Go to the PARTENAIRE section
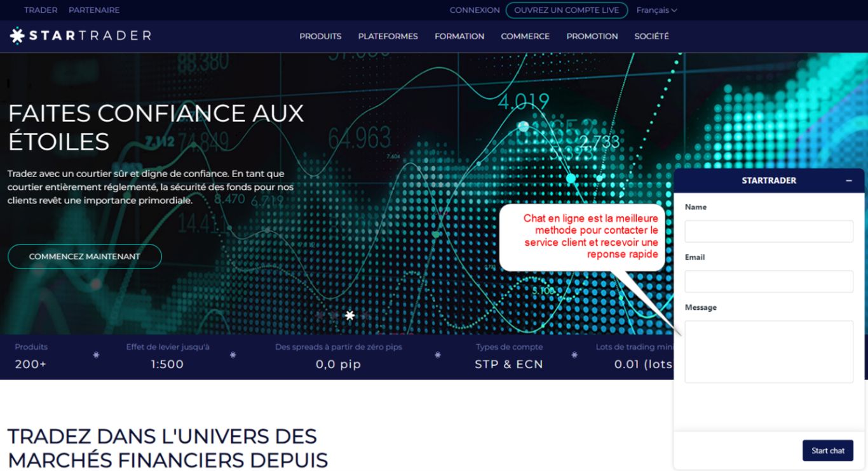Screen dimensions: 868x471 (x=94, y=10)
